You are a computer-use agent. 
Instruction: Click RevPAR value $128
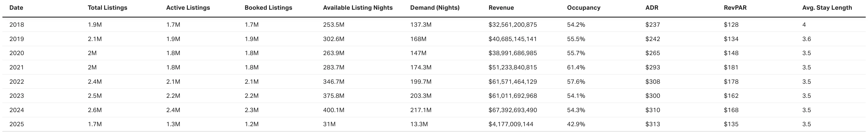[731, 25]
